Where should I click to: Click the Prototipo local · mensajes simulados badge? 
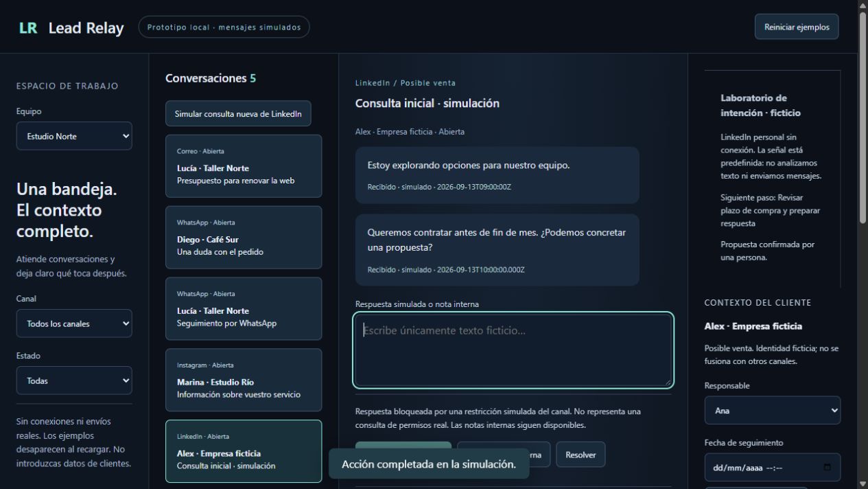click(224, 27)
